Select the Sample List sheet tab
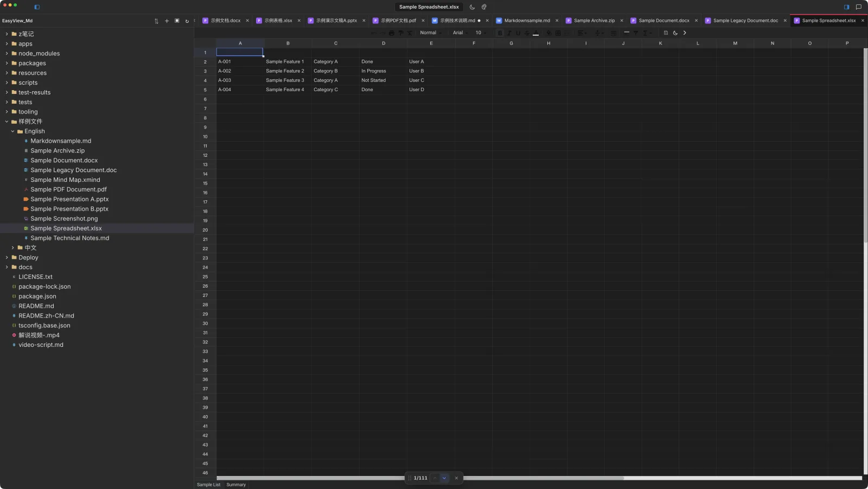 [208, 485]
